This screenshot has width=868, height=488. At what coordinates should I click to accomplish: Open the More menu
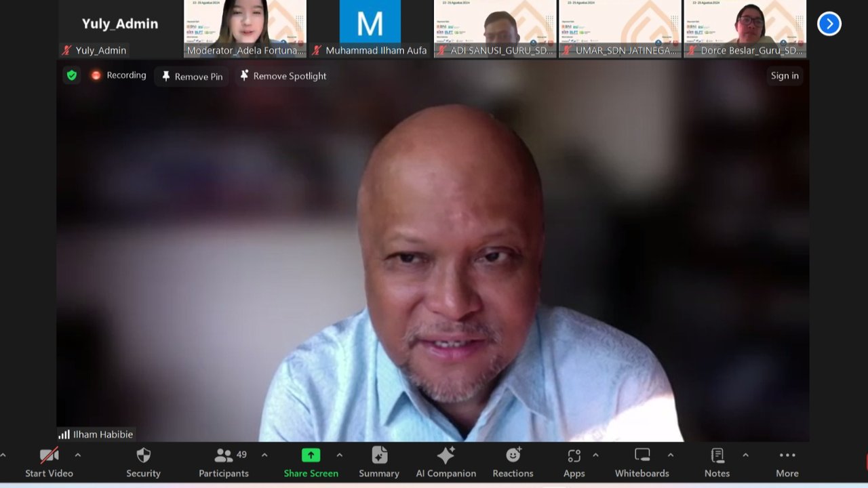(x=787, y=462)
